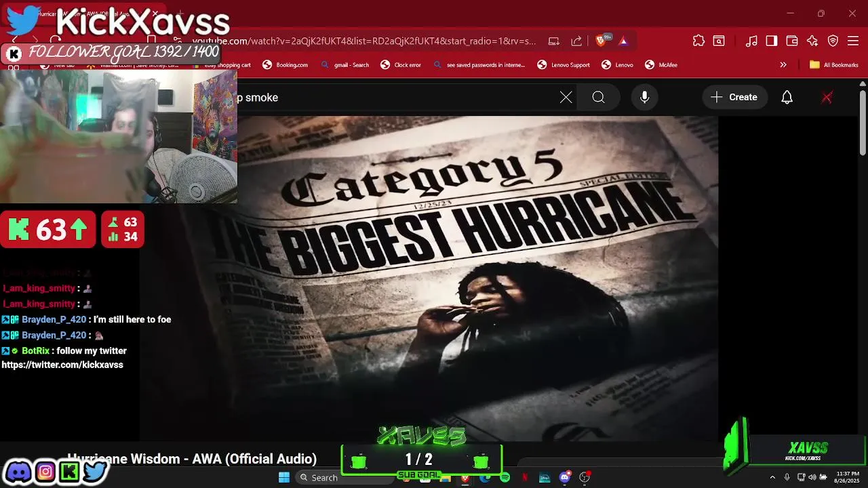Screen dimensions: 868x488
Task: Open Microsoft Edge from the taskbar
Action: [485, 477]
